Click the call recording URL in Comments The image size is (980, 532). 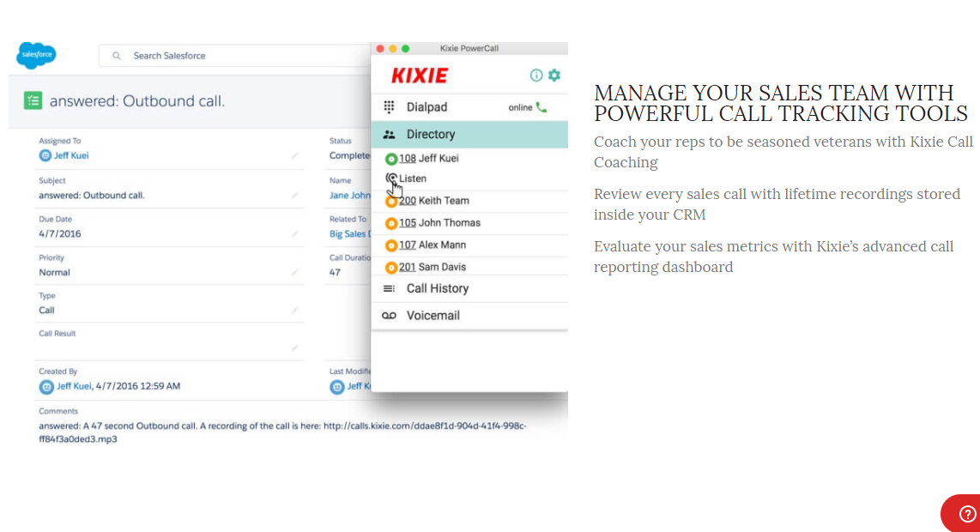click(425, 426)
